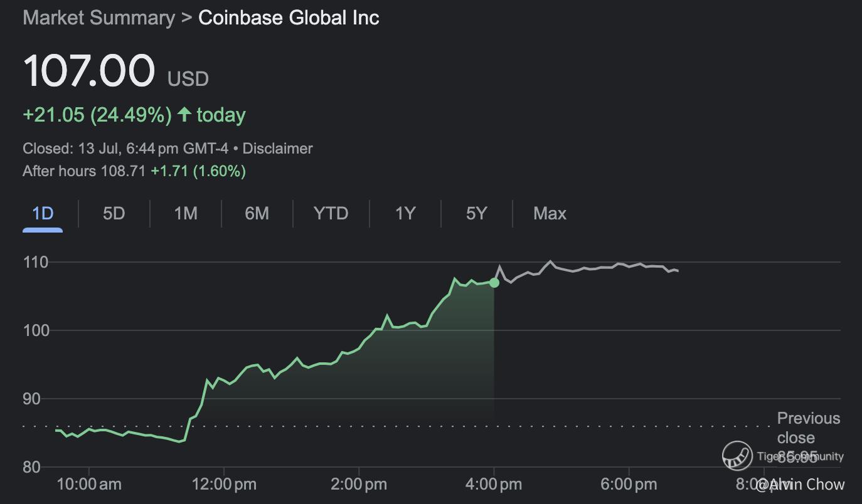The height and width of the screenshot is (504, 862).
Task: Select the 1Y time range
Action: tap(405, 214)
